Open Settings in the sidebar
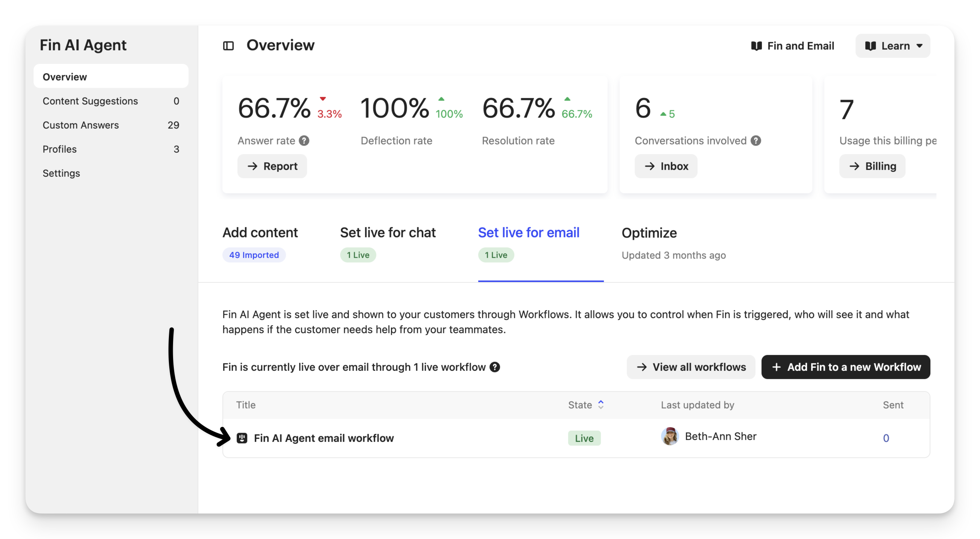980x539 pixels. click(x=111, y=173)
